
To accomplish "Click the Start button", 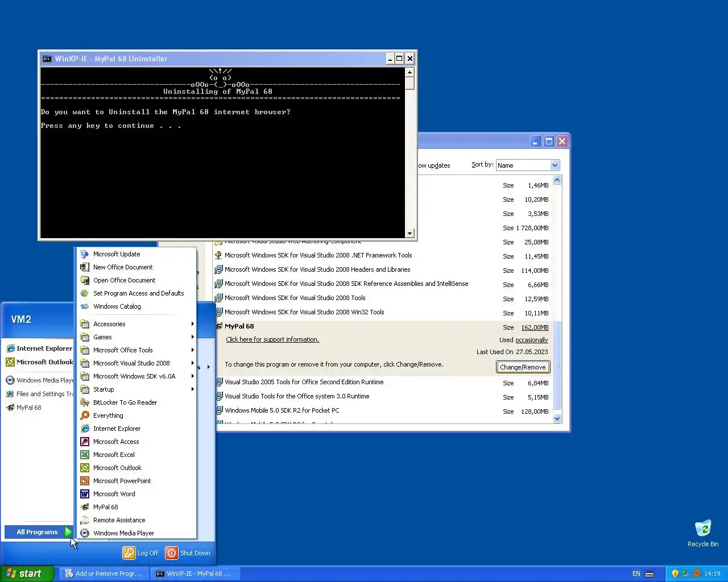I will click(27, 573).
